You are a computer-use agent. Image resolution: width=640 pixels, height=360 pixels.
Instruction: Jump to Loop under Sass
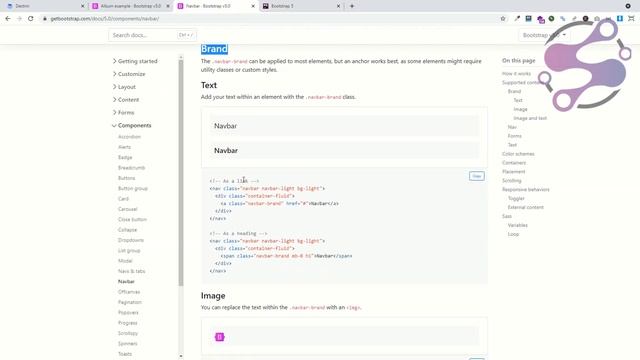tap(513, 234)
